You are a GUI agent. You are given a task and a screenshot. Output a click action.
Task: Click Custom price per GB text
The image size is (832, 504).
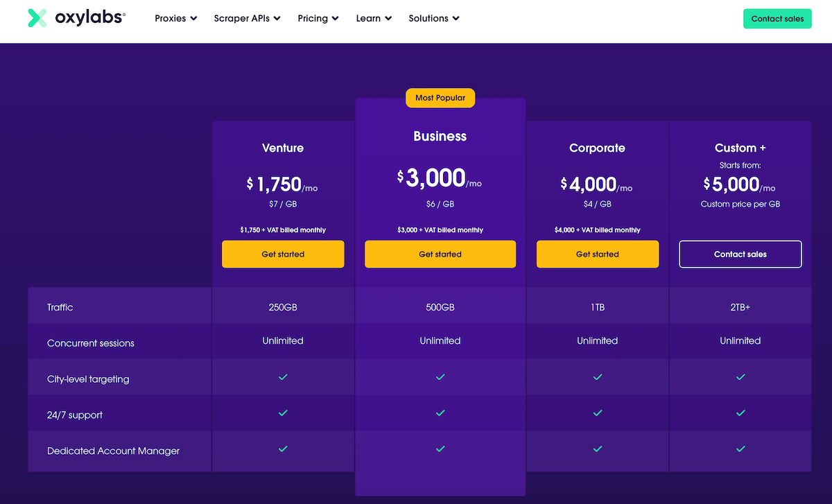pyautogui.click(x=740, y=204)
